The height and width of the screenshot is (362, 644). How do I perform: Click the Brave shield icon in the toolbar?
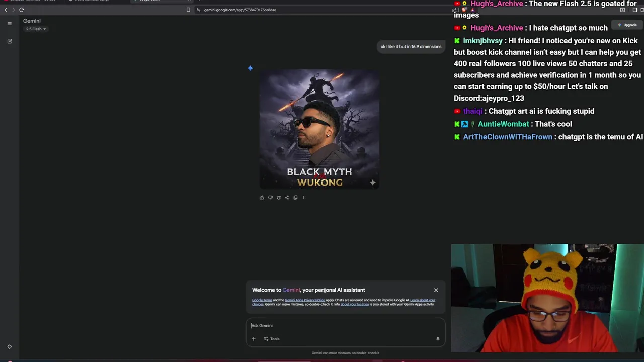(x=464, y=10)
